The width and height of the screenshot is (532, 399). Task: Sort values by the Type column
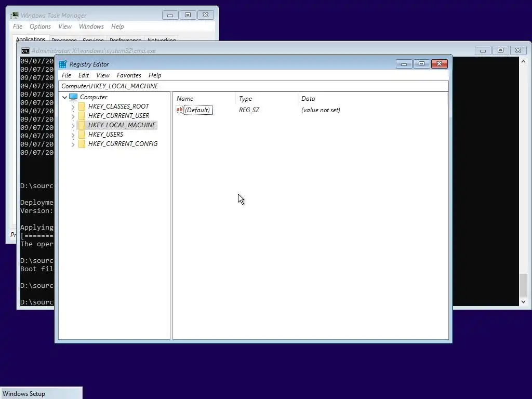[267, 99]
